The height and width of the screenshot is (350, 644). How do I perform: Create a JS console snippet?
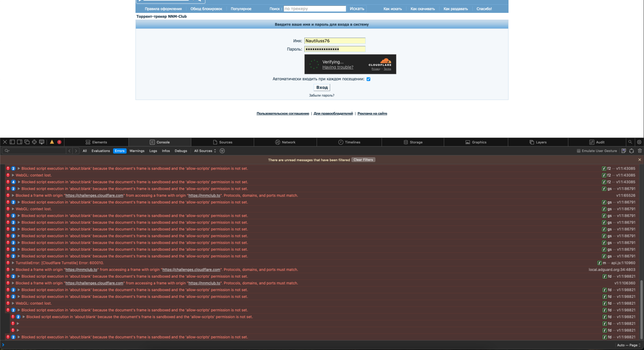click(624, 151)
